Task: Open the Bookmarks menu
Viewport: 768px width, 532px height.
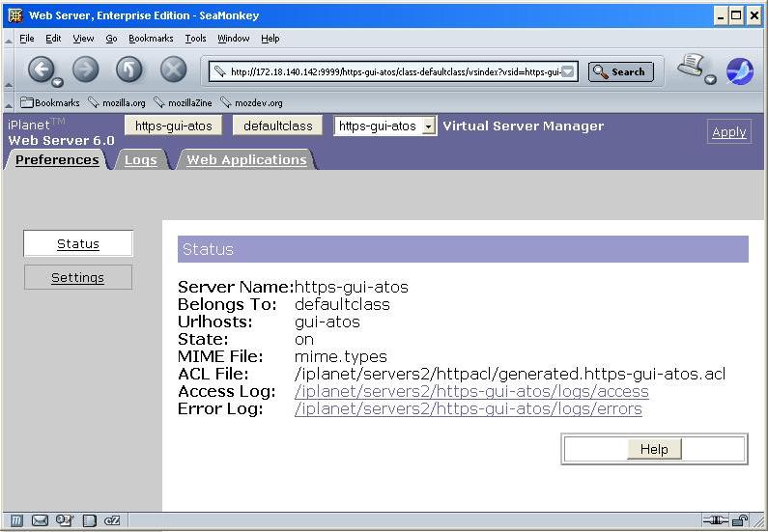Action: 151,39
